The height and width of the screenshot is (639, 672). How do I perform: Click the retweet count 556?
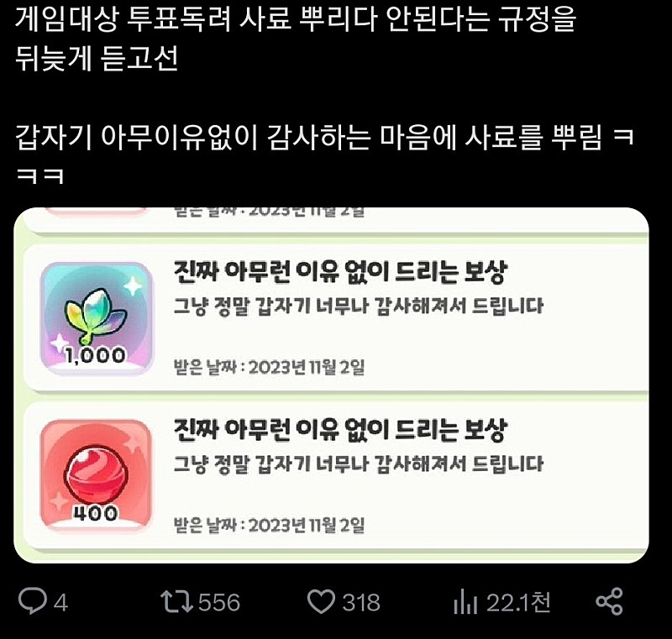(x=219, y=603)
